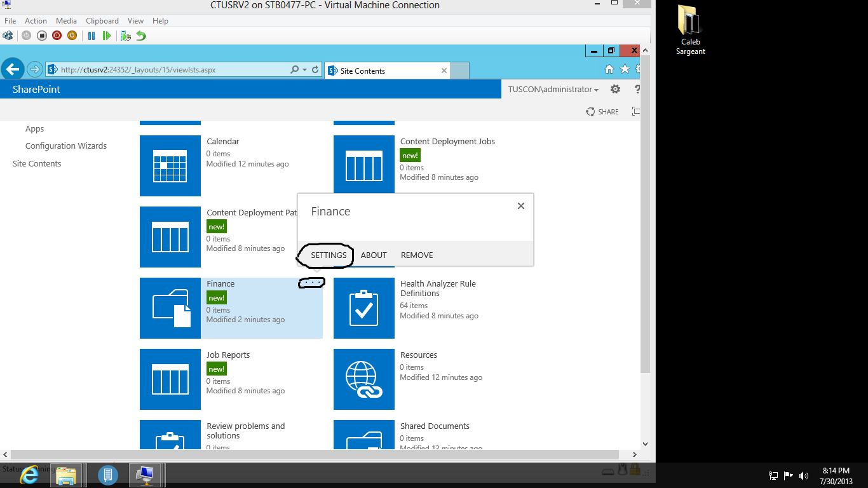Click the Finance document library tile icon
868x488 pixels.
(170, 308)
